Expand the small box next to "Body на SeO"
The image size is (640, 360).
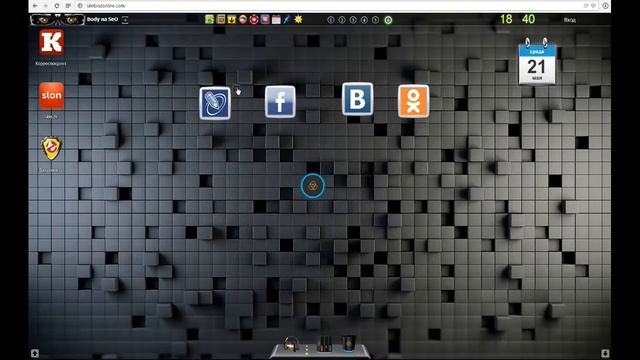(x=125, y=20)
